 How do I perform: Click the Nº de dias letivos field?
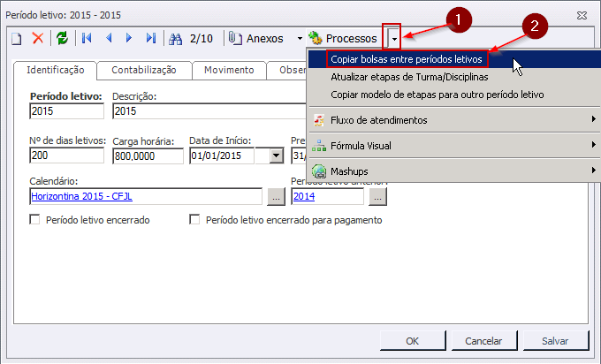click(67, 155)
